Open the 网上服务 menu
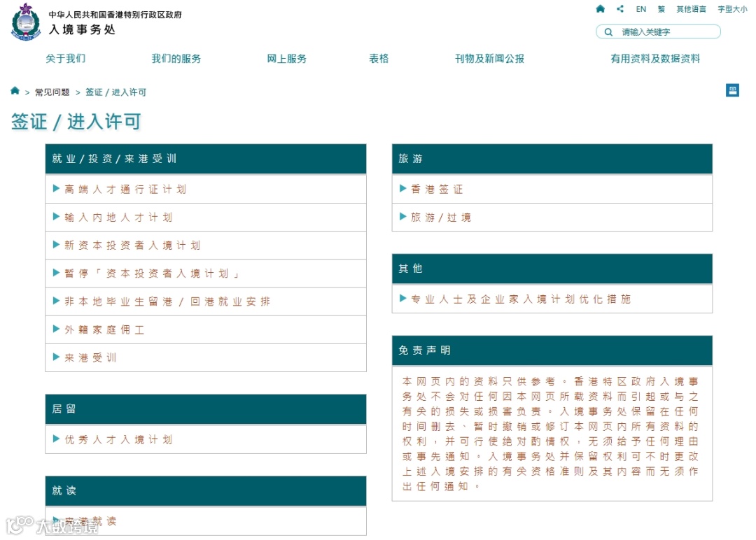Image resolution: width=756 pixels, height=540 pixels. 286,58
